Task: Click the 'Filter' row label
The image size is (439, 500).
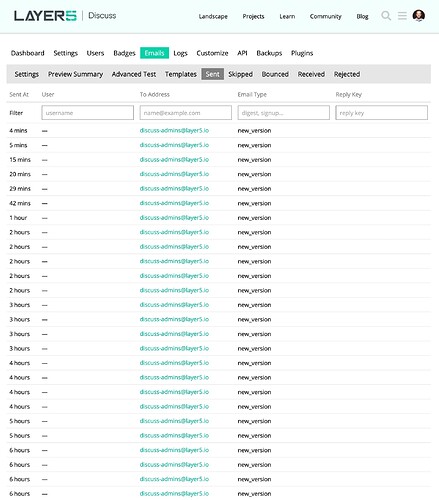Action: (16, 113)
